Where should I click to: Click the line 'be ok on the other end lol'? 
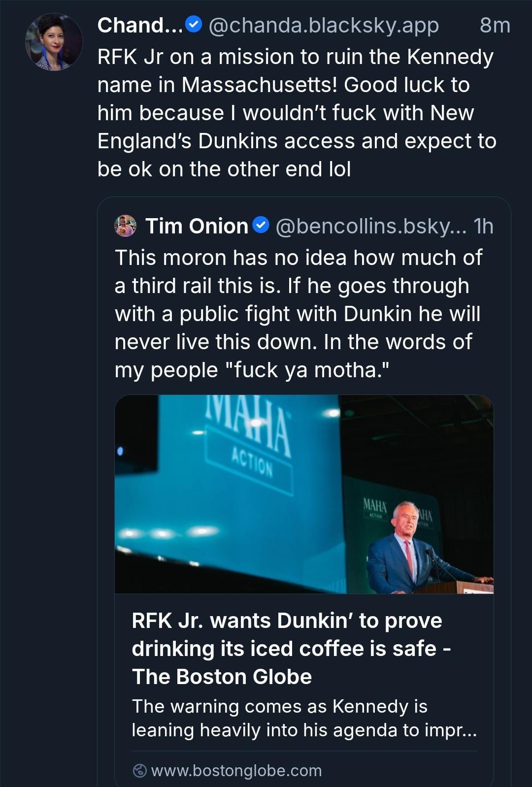point(224,169)
